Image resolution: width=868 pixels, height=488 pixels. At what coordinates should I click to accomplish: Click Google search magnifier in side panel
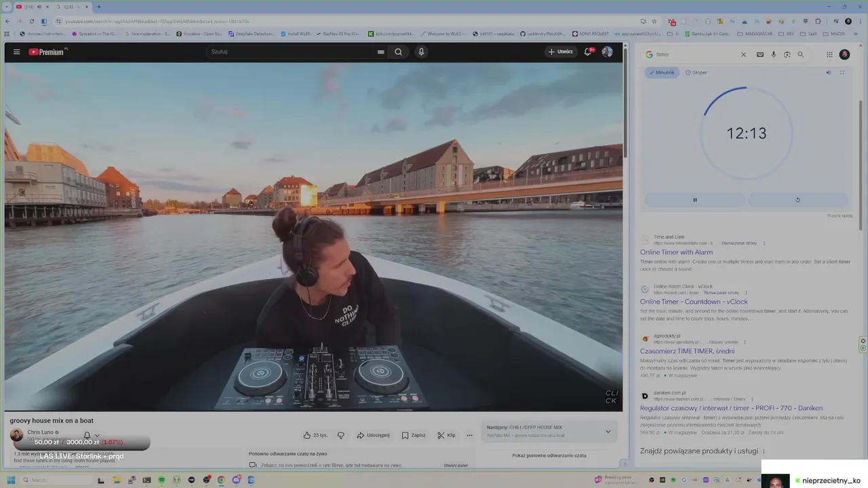tap(800, 54)
